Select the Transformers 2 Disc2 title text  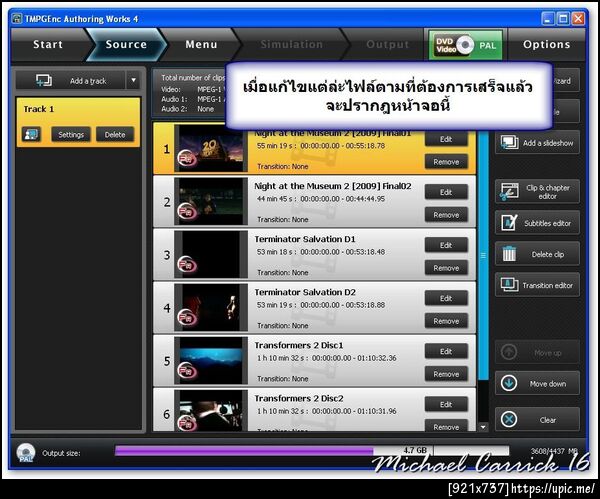point(299,398)
